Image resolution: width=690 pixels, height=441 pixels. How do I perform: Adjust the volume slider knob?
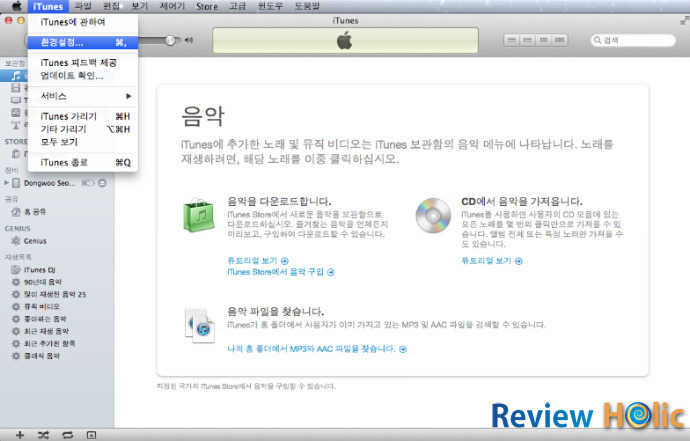(170, 40)
